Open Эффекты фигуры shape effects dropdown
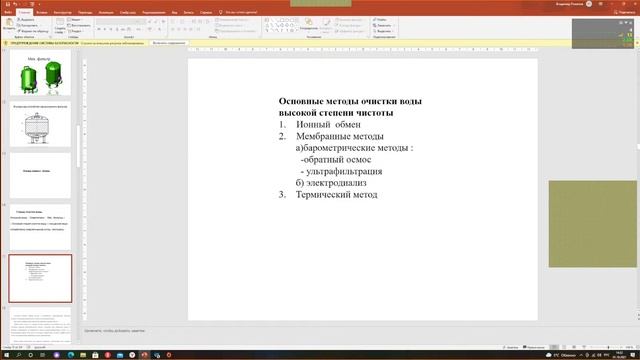Image resolution: width=640 pixels, height=360 pixels. point(350,31)
